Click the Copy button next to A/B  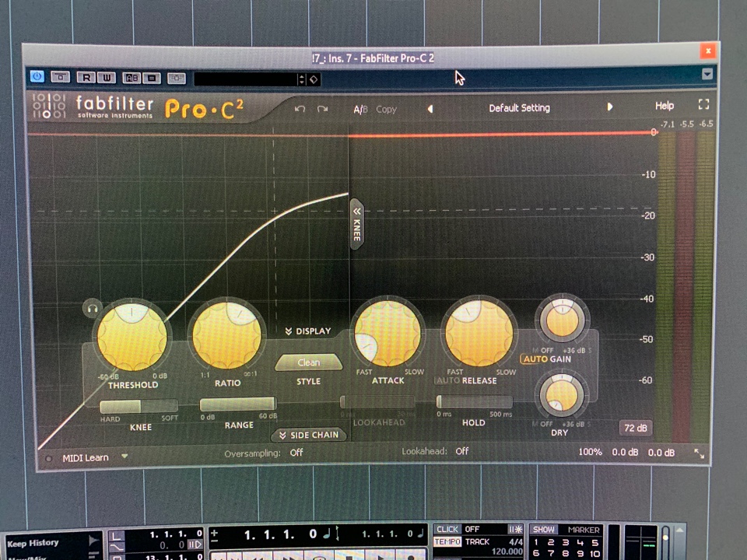tap(386, 109)
